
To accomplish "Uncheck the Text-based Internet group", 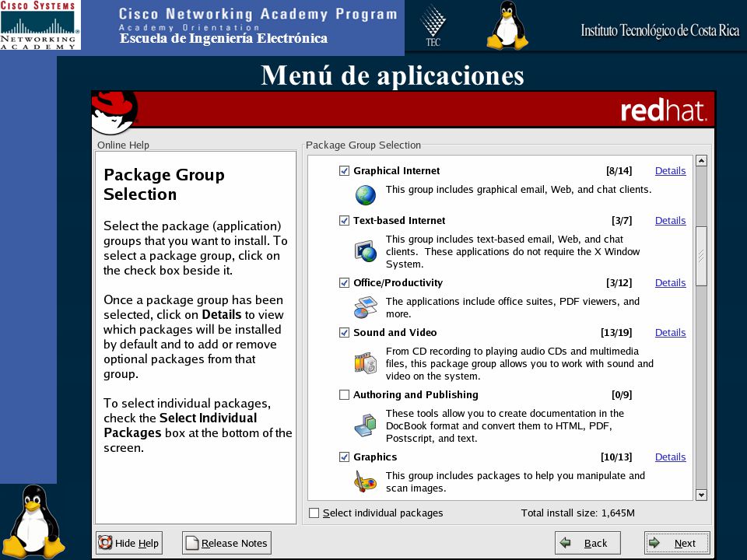I will (x=344, y=220).
